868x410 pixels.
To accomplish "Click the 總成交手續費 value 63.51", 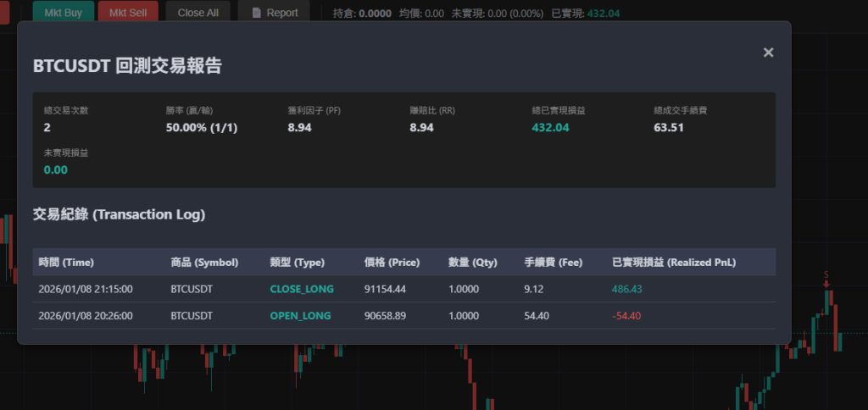I will tap(669, 128).
